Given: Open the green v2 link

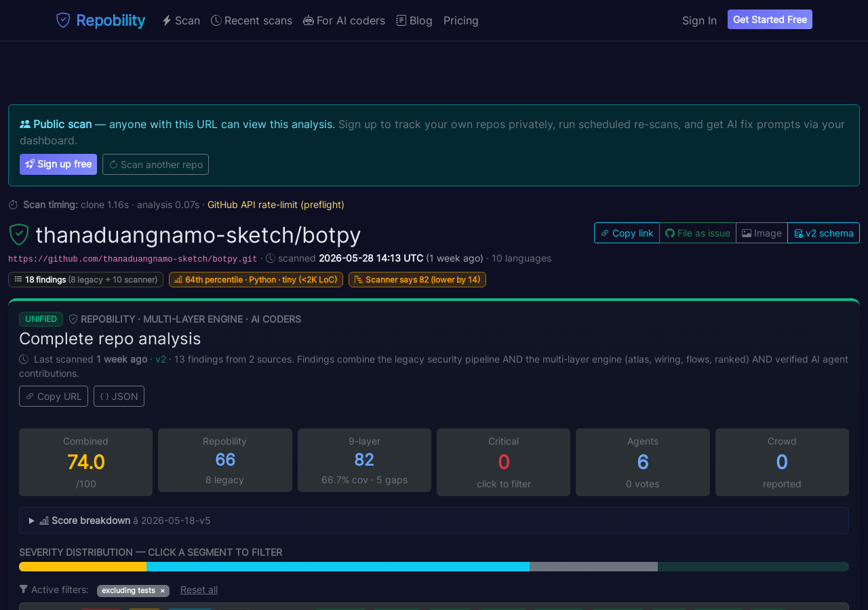Looking at the screenshot, I should click(x=161, y=359).
